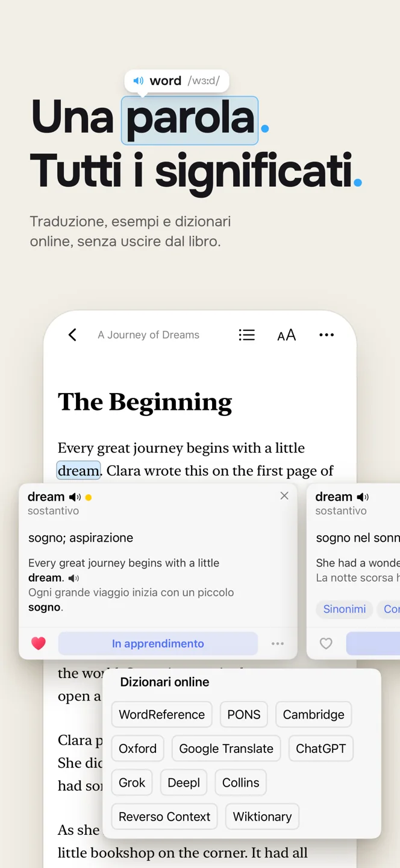This screenshot has width=400, height=868.
Task: Click 'Dizionari online' heading
Action: [164, 682]
